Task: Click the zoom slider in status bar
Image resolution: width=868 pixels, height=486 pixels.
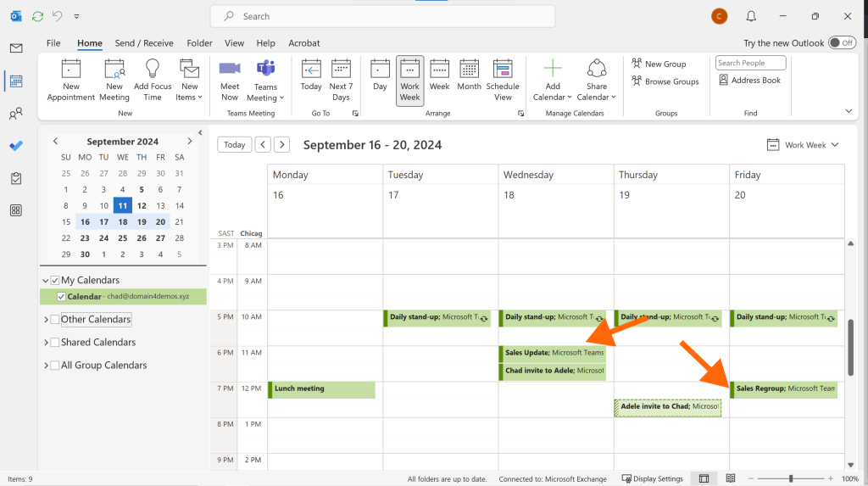Action: [x=791, y=478]
